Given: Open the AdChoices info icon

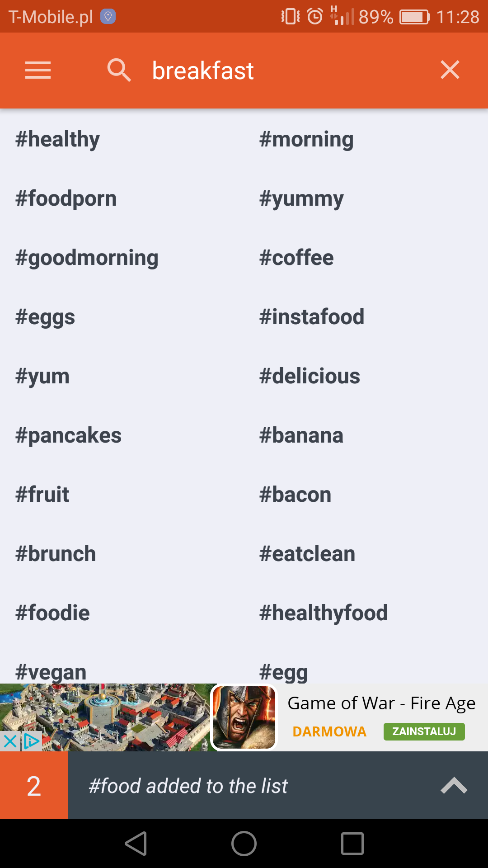Looking at the screenshot, I should pyautogui.click(x=32, y=741).
